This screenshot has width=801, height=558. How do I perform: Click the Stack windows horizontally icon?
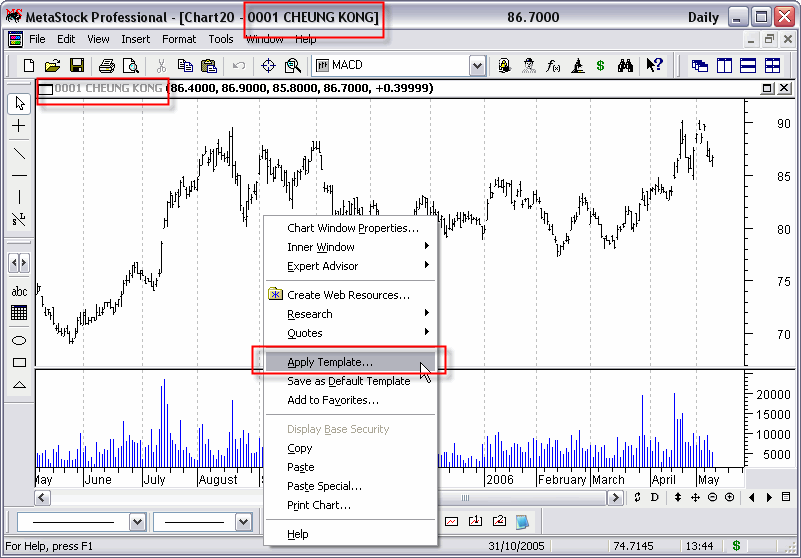pyautogui.click(x=748, y=65)
